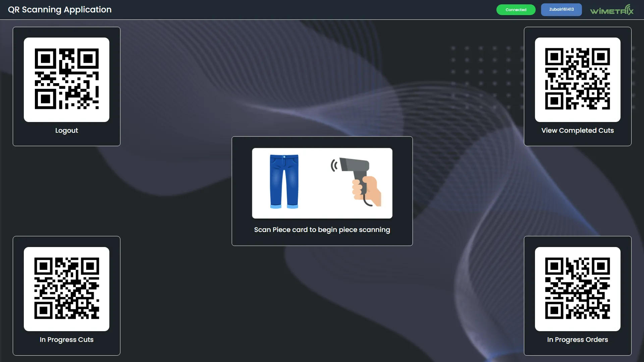Click the Logout label text
The width and height of the screenshot is (644, 362).
(66, 131)
